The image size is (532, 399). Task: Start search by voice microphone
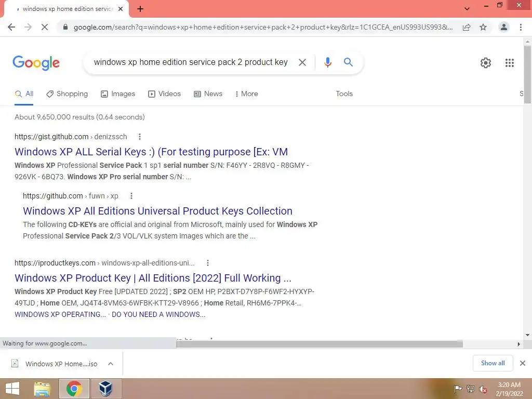327,62
